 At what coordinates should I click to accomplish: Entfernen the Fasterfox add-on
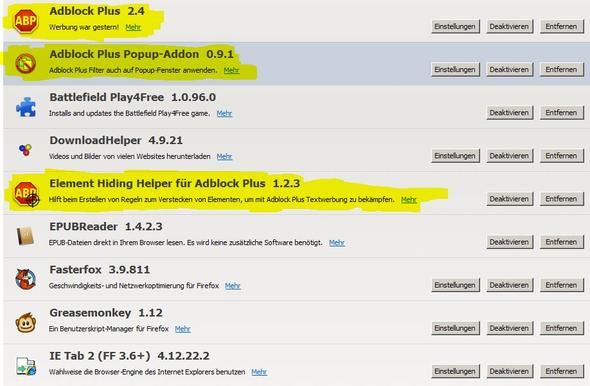[x=561, y=285]
